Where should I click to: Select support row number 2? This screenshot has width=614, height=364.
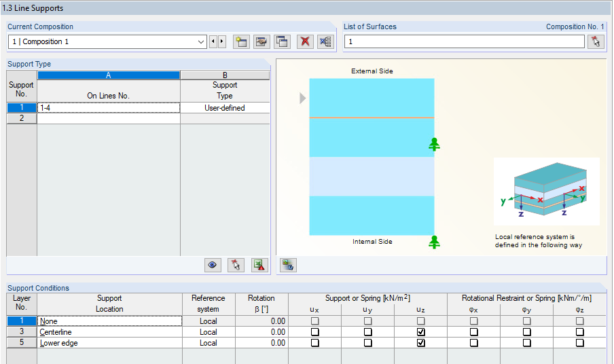tap(22, 118)
